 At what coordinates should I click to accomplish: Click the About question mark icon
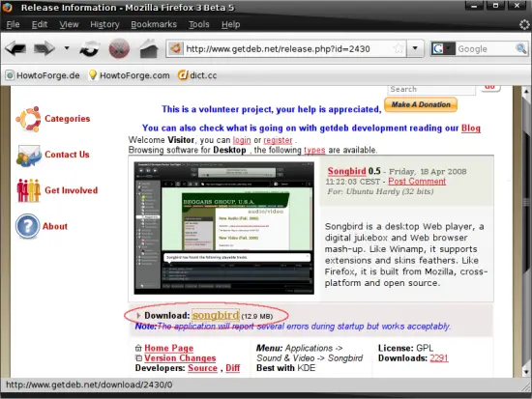click(27, 226)
